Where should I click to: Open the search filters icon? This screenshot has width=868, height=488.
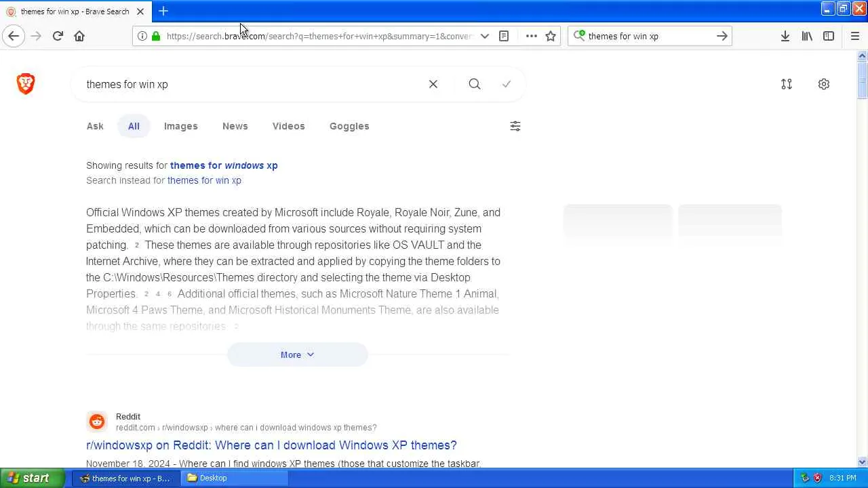coord(515,126)
